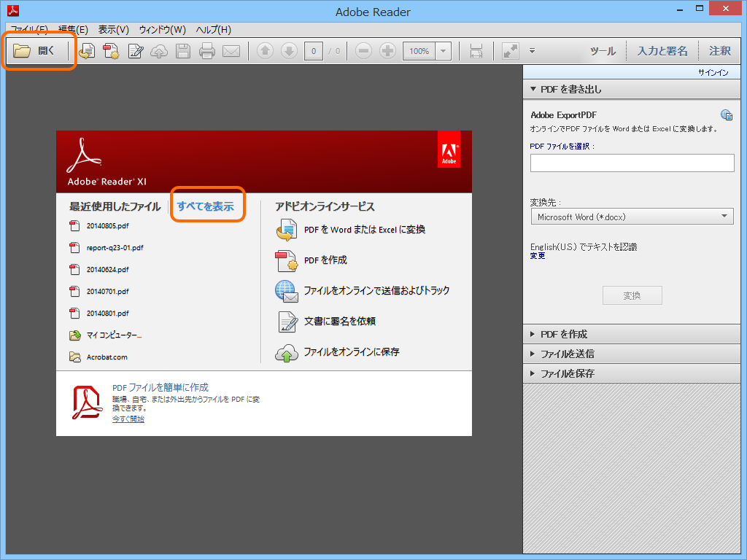
Task: Open the ファイル(F) menu
Action: pyautogui.click(x=29, y=29)
